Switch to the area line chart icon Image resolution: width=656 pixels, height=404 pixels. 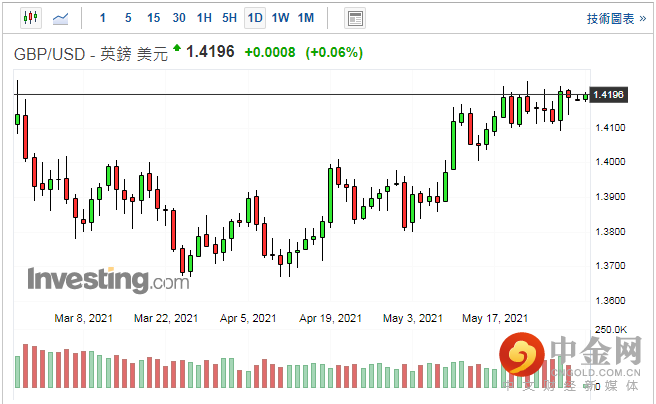point(61,18)
